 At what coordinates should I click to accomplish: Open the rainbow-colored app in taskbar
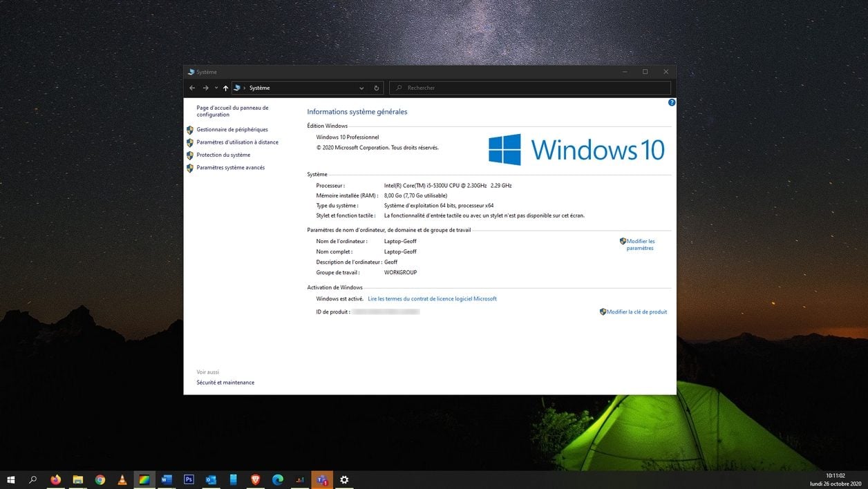point(144,479)
